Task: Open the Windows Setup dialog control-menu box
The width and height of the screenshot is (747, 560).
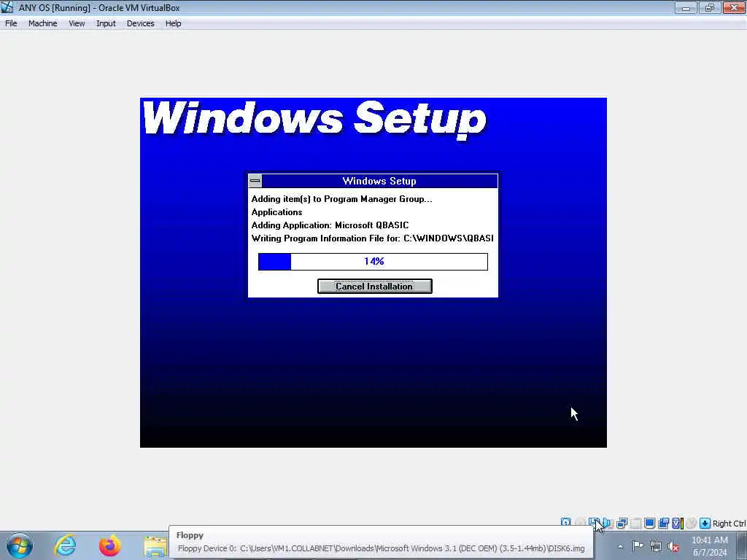Action: (x=255, y=181)
